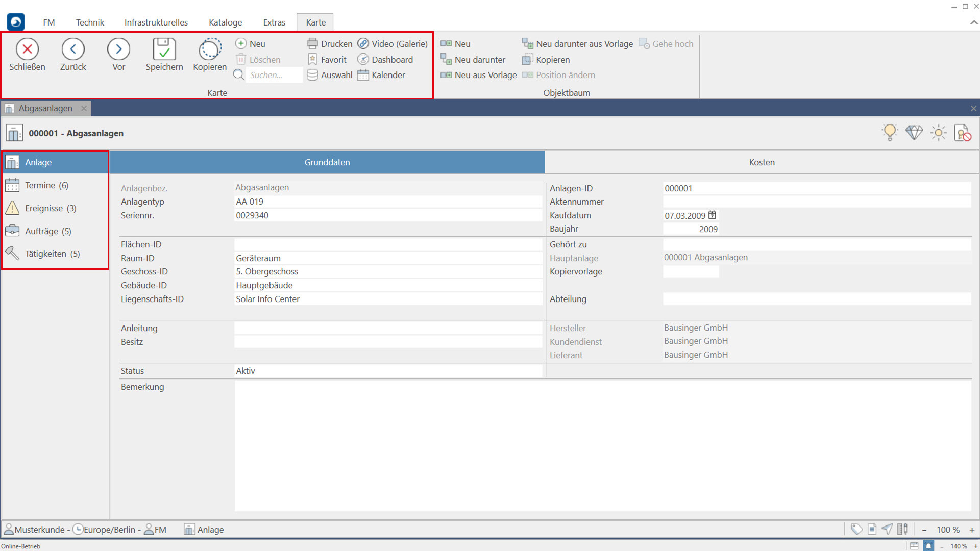This screenshot has height=551, width=980.
Task: Increase zoom with the 100 % plus
Action: [972, 530]
